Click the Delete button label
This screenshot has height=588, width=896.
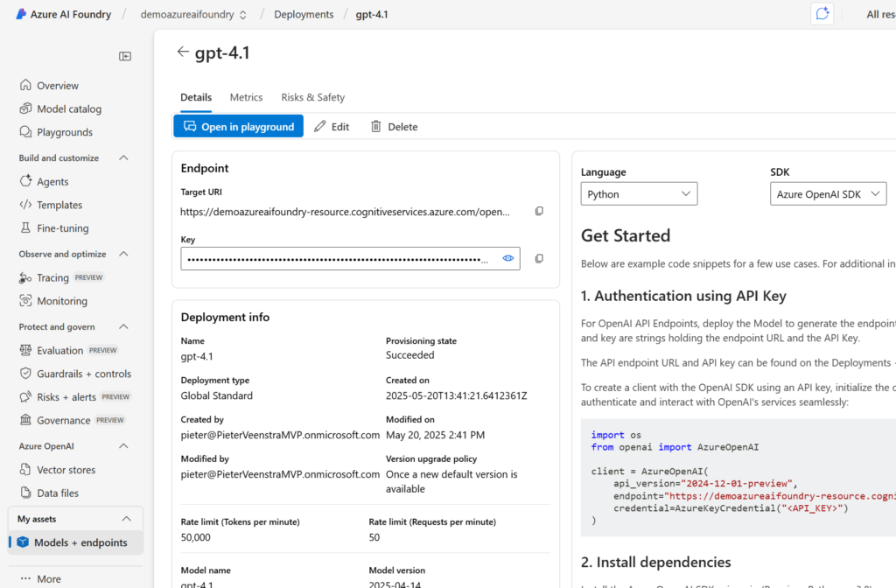(402, 127)
